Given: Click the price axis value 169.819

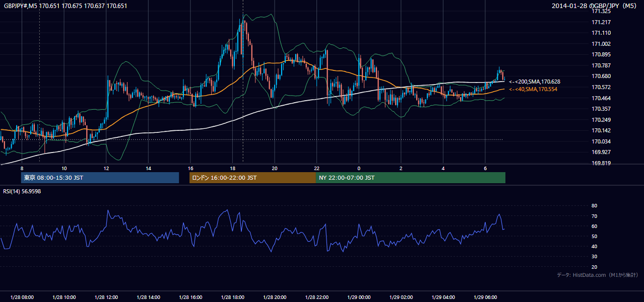Looking at the screenshot, I should pyautogui.click(x=601, y=163).
